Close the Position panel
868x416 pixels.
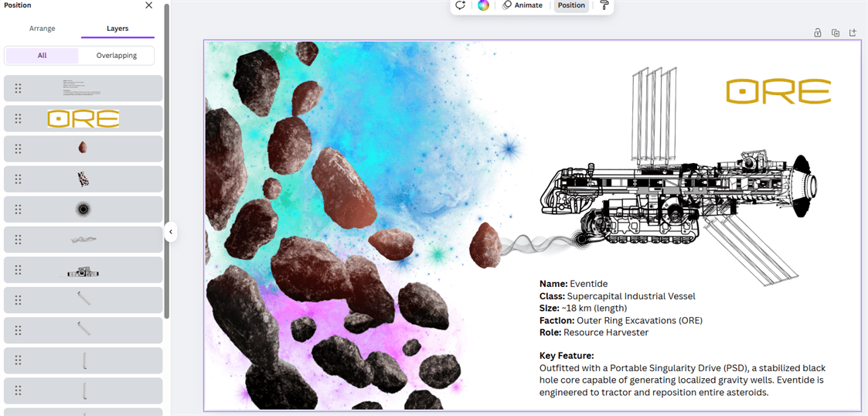pos(149,5)
